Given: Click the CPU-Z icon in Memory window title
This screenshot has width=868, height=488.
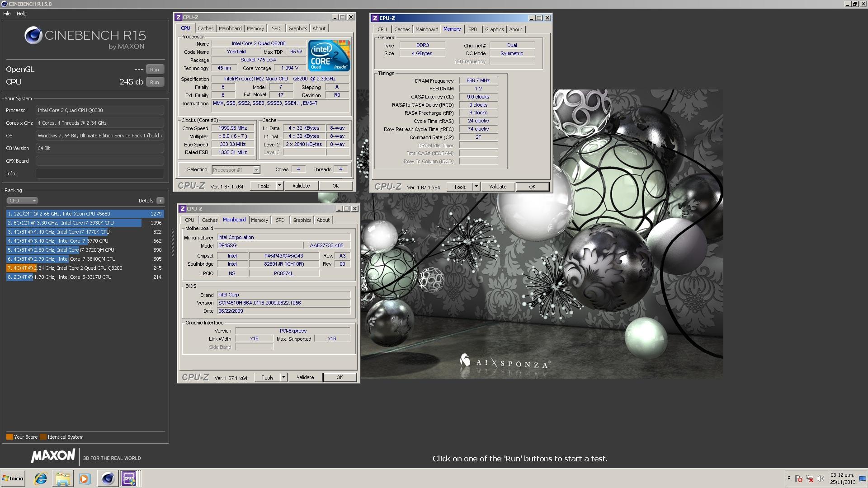Looking at the screenshot, I should (x=375, y=18).
